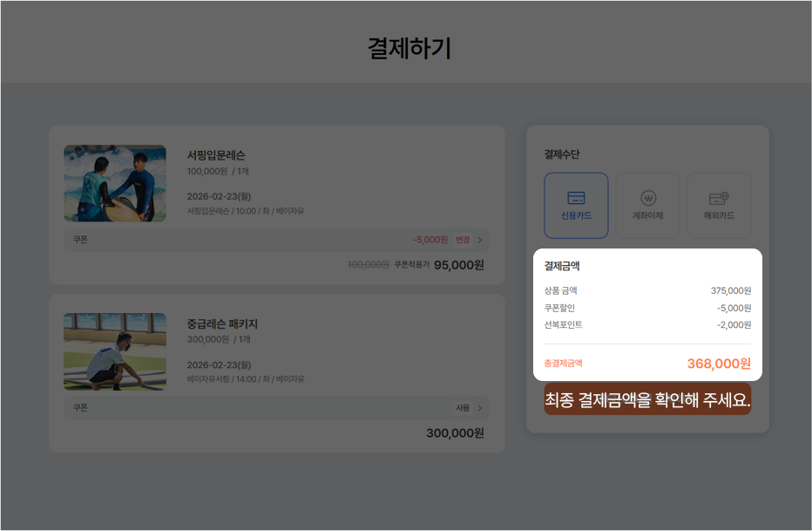Screen dimensions: 812x531
Task: Click the globe card icon on 해외카드
Action: [x=720, y=197]
